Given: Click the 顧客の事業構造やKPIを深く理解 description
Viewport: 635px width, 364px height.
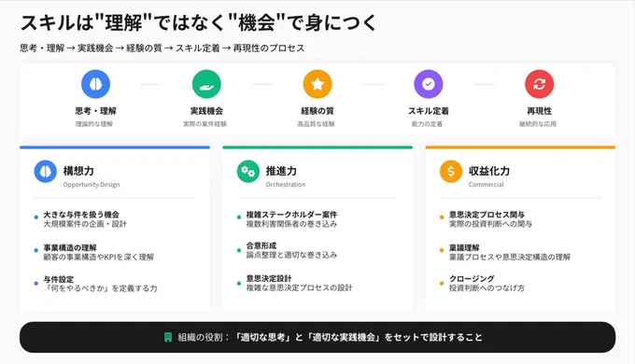Looking at the screenshot, I should click(x=99, y=257).
